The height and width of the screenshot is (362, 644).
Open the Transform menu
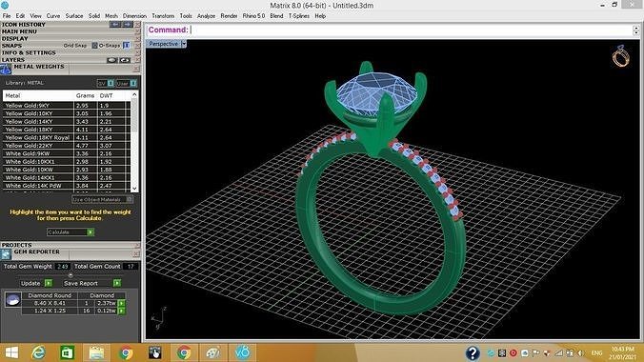point(163,15)
